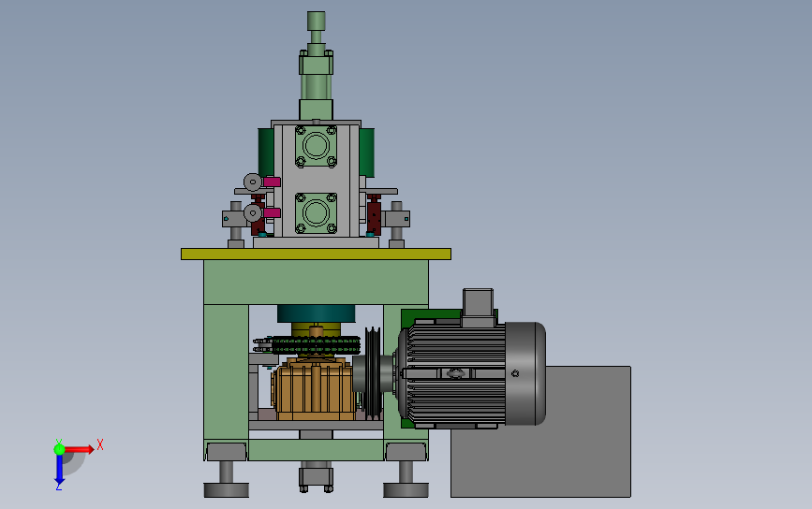Select the left leveling foot pad
The image size is (812, 509).
(227, 489)
